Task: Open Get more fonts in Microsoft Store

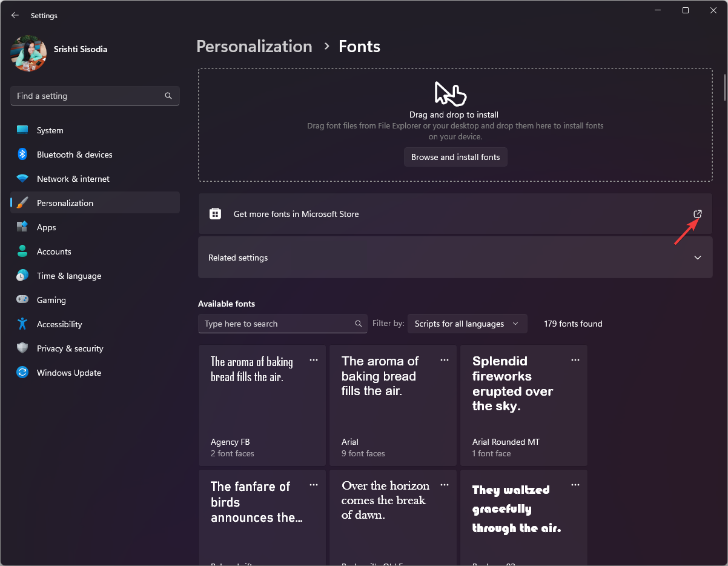Action: pos(296,213)
